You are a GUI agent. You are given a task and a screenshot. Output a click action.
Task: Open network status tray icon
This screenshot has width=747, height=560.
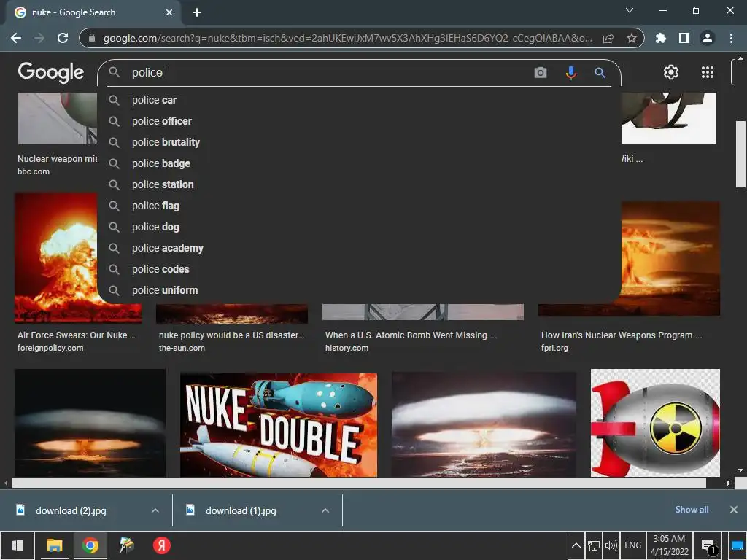pyautogui.click(x=594, y=545)
